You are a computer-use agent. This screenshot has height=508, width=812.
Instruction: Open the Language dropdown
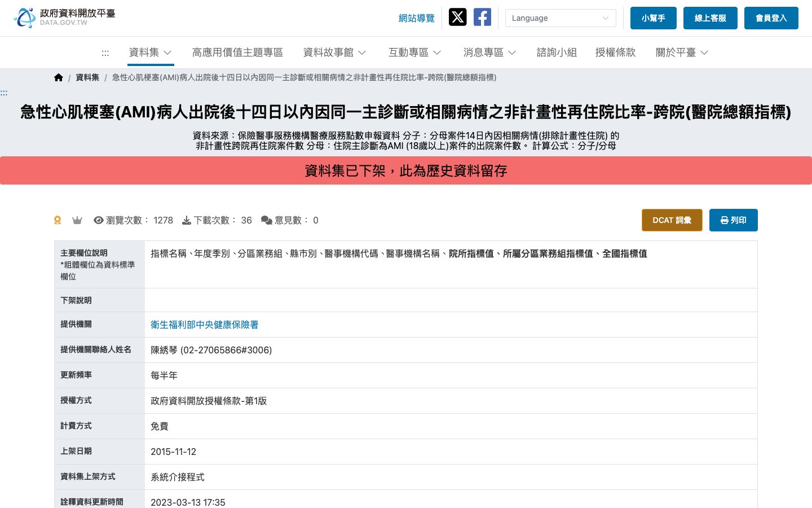(561, 18)
